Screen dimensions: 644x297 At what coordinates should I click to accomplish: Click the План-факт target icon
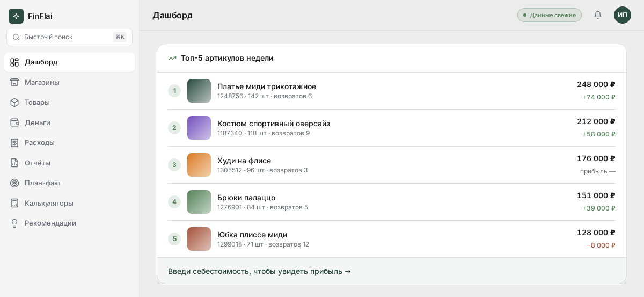pyautogui.click(x=14, y=183)
